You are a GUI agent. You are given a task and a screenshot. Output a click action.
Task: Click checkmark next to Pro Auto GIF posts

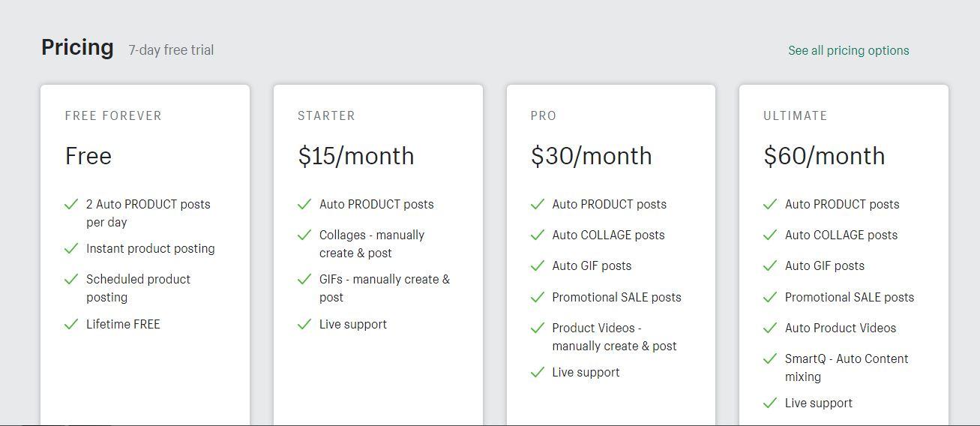pos(537,265)
